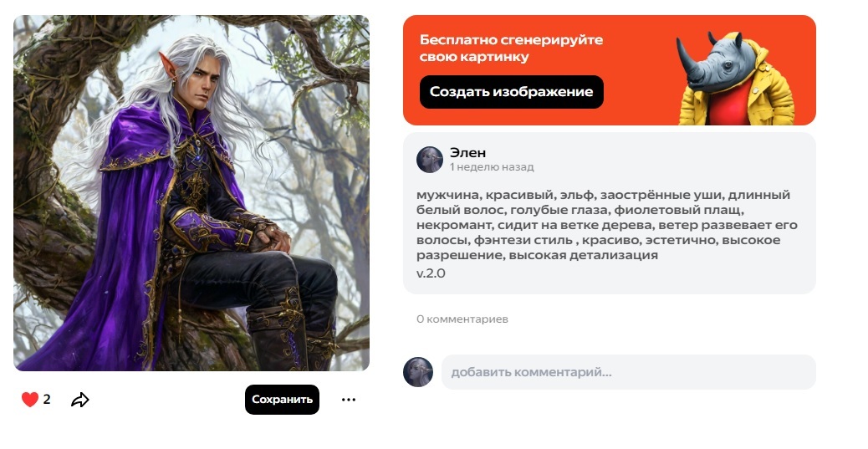The width and height of the screenshot is (868, 449).
Task: Click the Элен username link
Action: (x=467, y=152)
